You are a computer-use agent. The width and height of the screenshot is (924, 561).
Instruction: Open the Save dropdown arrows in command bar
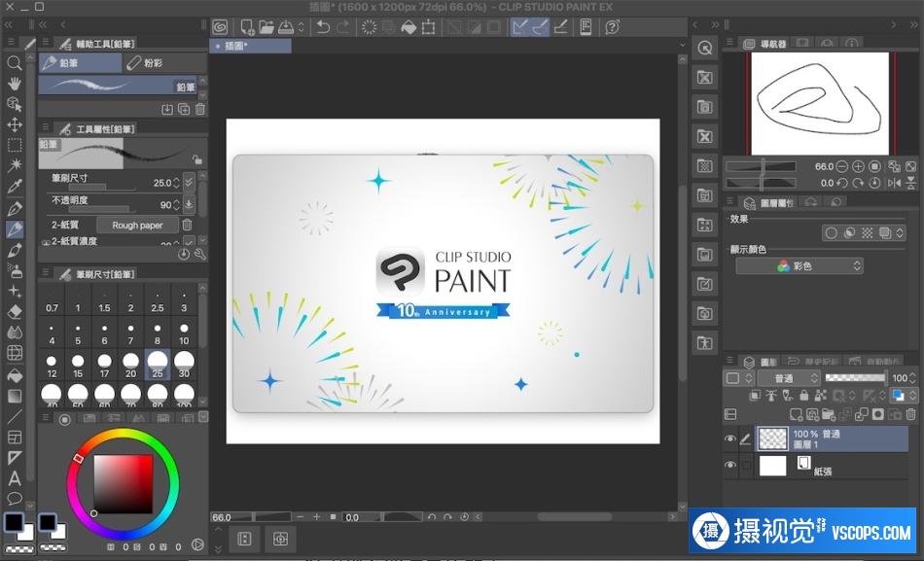[x=302, y=26]
